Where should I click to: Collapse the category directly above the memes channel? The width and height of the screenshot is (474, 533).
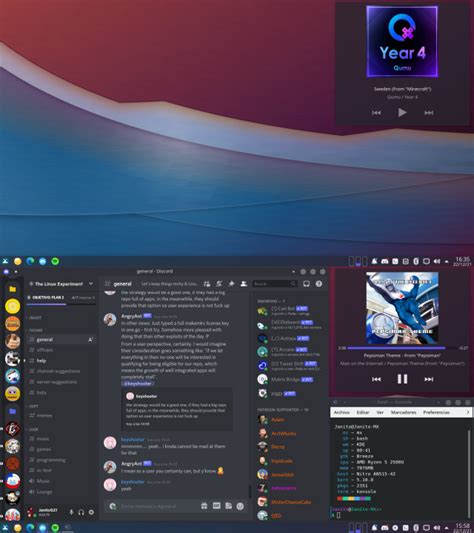[x=33, y=406]
